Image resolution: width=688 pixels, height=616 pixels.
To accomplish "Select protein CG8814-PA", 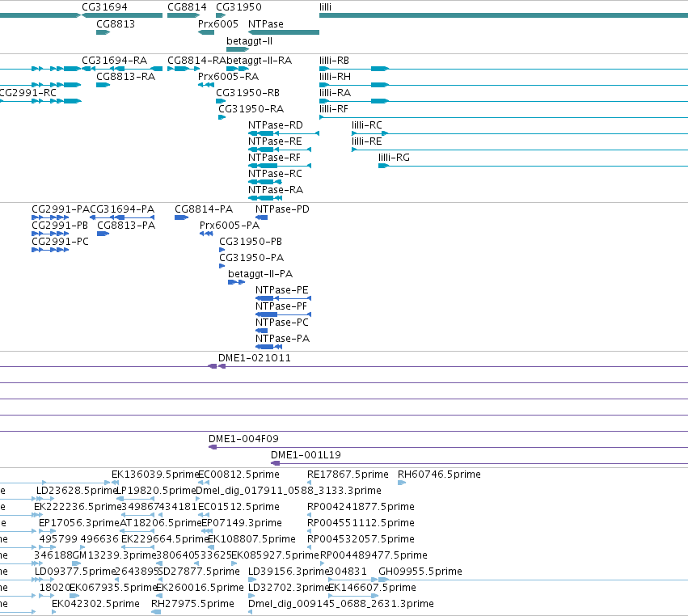I will coord(204,209).
